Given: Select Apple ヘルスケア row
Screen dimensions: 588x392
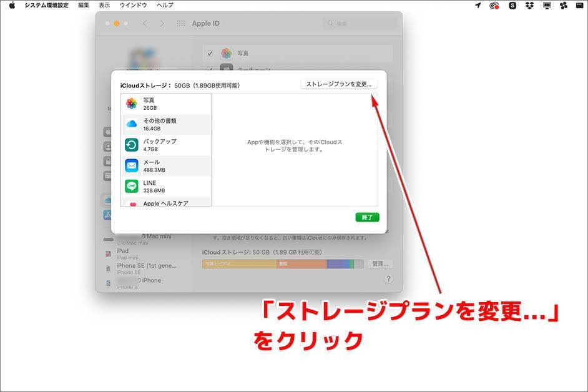Looking at the screenshot, I should pos(166,202).
